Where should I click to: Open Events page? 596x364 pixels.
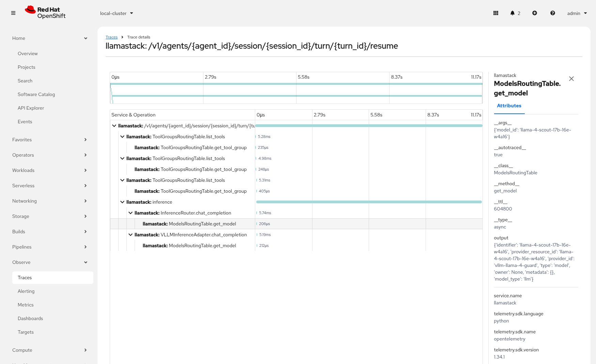click(x=25, y=122)
